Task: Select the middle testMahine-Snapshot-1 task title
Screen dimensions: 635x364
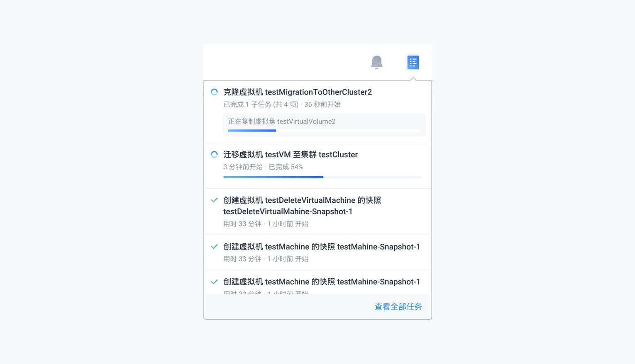Action: coord(322,247)
